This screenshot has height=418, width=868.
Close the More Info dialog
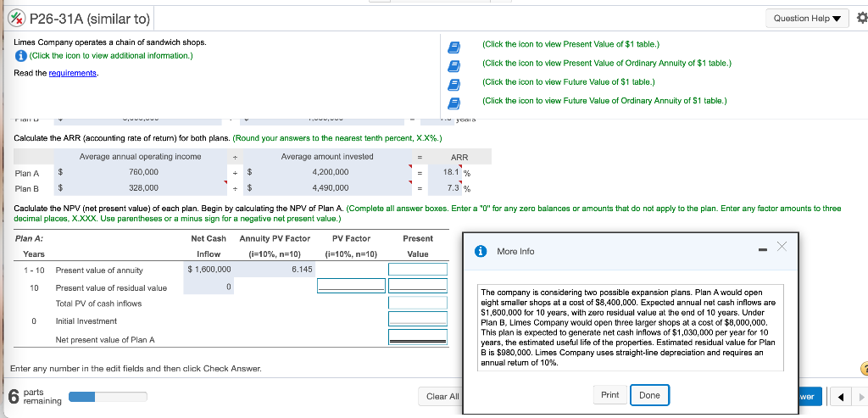click(x=781, y=247)
